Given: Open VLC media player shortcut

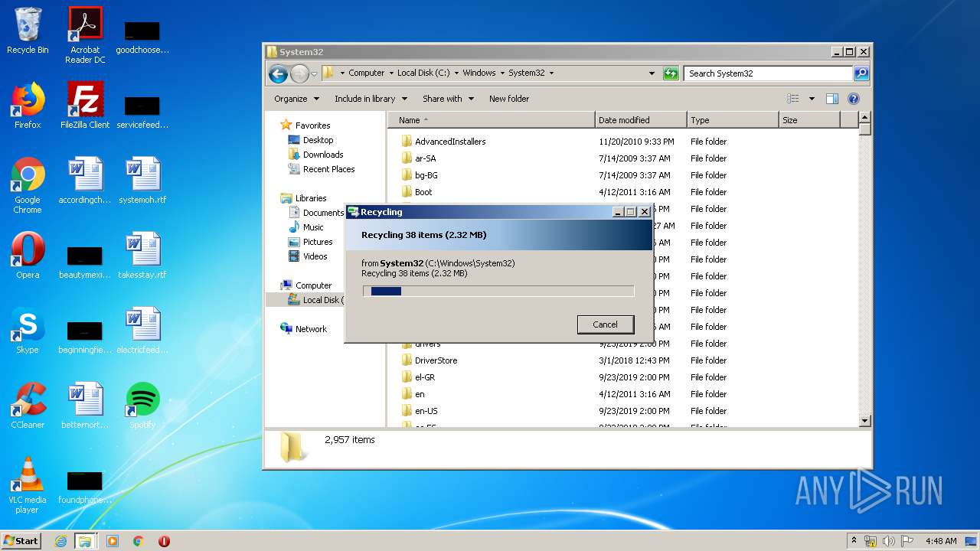Looking at the screenshot, I should point(28,485).
